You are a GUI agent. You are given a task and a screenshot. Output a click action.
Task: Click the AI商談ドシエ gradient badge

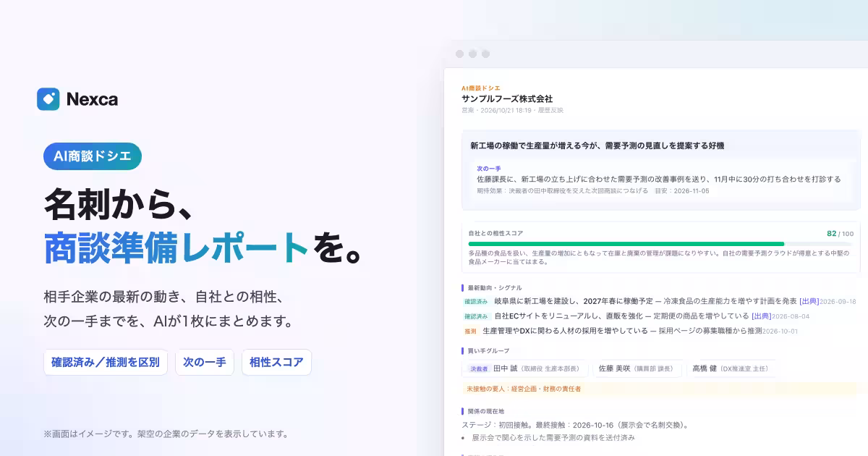click(92, 156)
